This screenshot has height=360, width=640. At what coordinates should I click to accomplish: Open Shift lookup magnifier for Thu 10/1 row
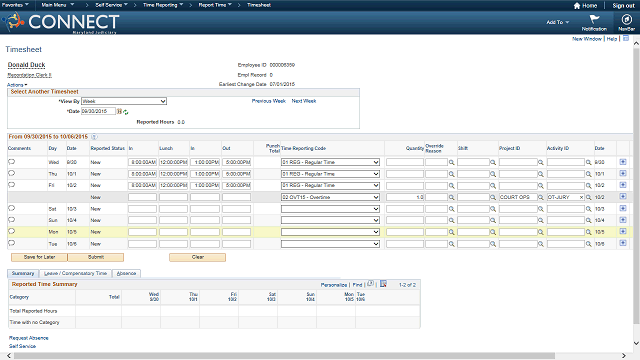pos(493,174)
